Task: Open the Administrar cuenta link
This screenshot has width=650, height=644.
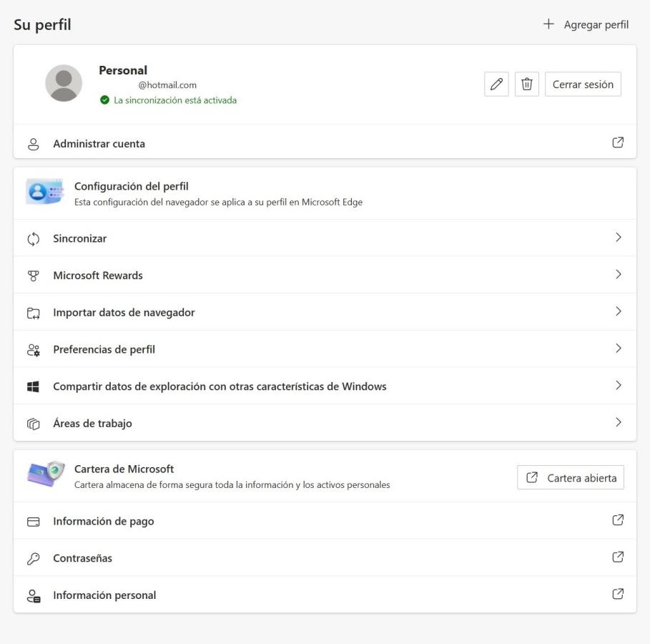Action: coord(99,144)
